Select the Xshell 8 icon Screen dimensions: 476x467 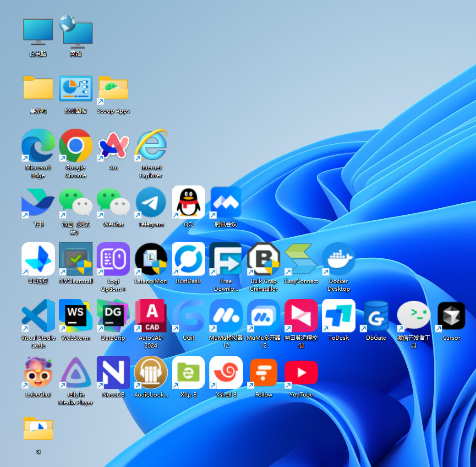(226, 373)
